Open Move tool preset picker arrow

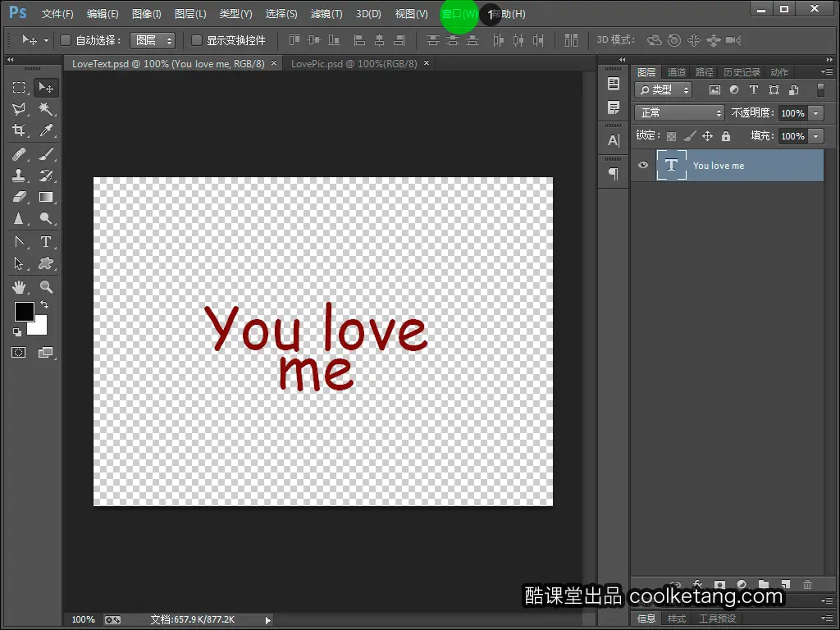pos(46,40)
